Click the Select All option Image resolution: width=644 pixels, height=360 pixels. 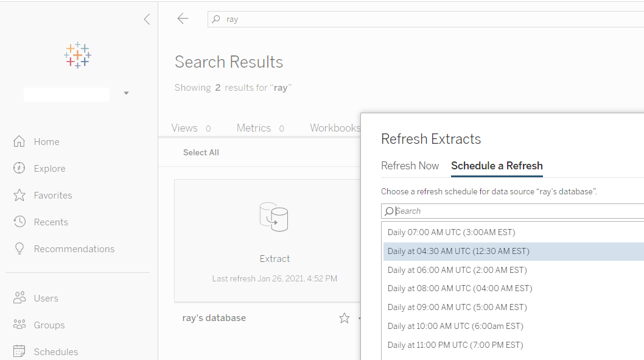tap(201, 152)
